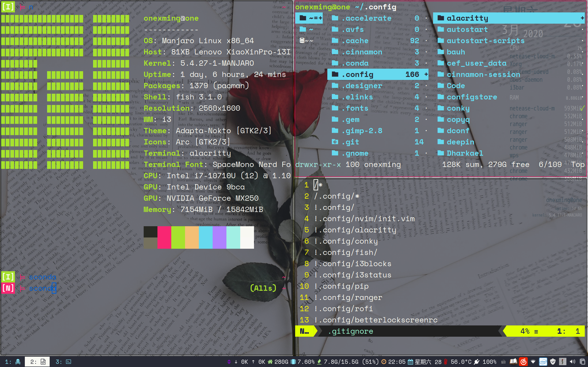Select the '~=+' entry in ranger's parent column
Image resolution: width=588 pixels, height=367 pixels.
click(309, 18)
